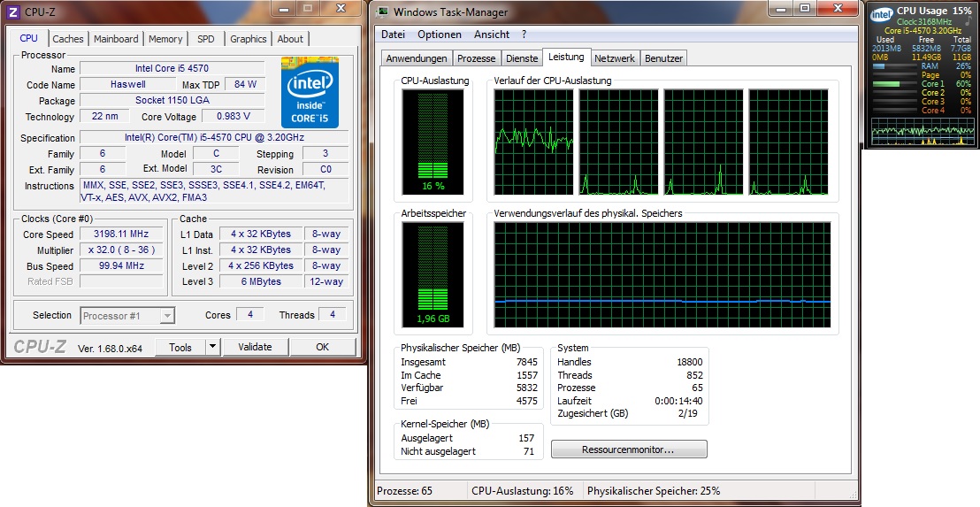
Task: Open the ? help menu
Action: click(x=524, y=35)
